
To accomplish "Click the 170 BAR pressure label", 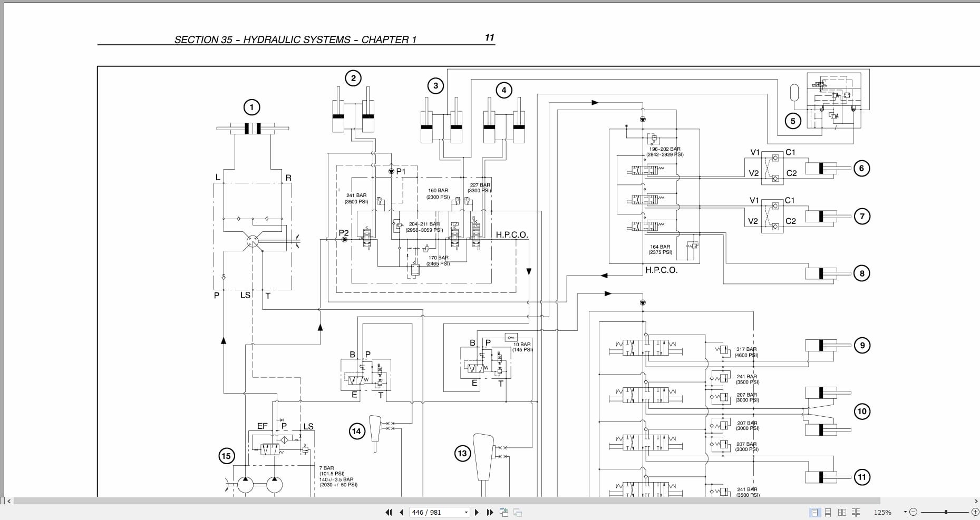I will 438,261.
